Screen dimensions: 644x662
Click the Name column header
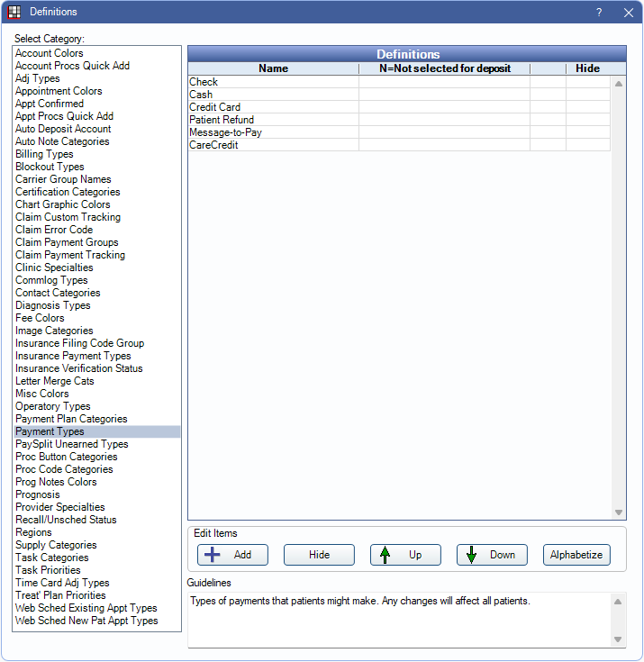pyautogui.click(x=273, y=68)
